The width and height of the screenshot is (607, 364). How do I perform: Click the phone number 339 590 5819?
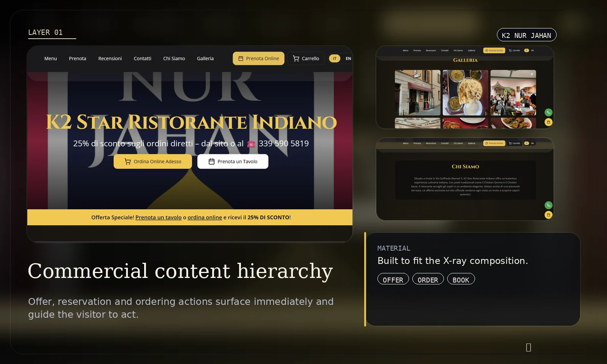284,144
